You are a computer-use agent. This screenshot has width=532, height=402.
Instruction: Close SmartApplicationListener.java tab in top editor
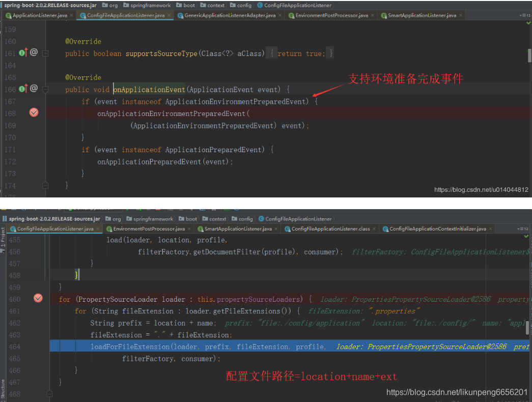(x=460, y=15)
